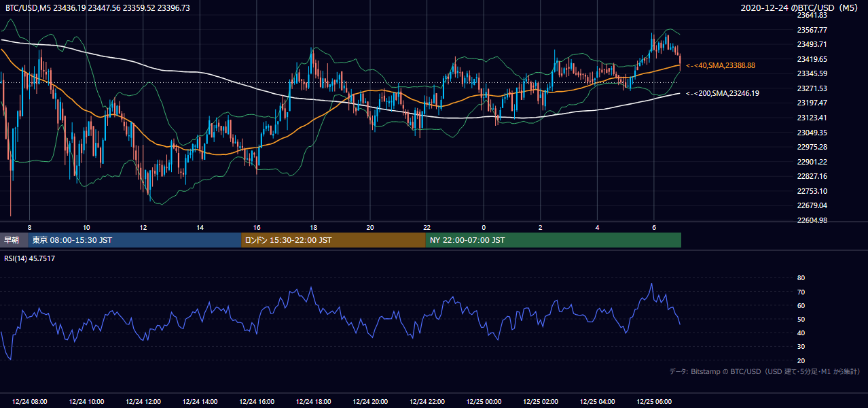Viewport: 868px width, 408px height.
Task: Click the bottom time label 12/25 06:00
Action: tap(654, 402)
